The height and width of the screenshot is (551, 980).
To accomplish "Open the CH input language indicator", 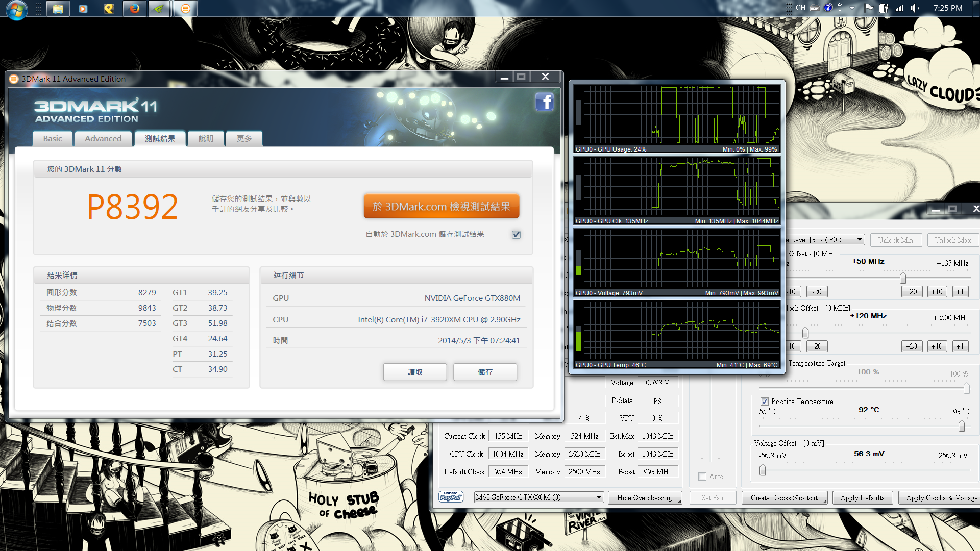I will (x=800, y=8).
